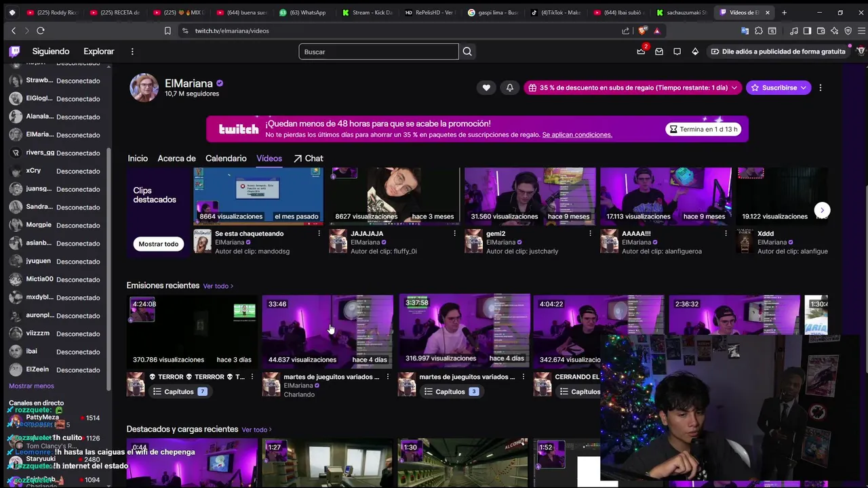Expand gift subs discount dropdown
The height and width of the screenshot is (488, 868).
click(734, 87)
